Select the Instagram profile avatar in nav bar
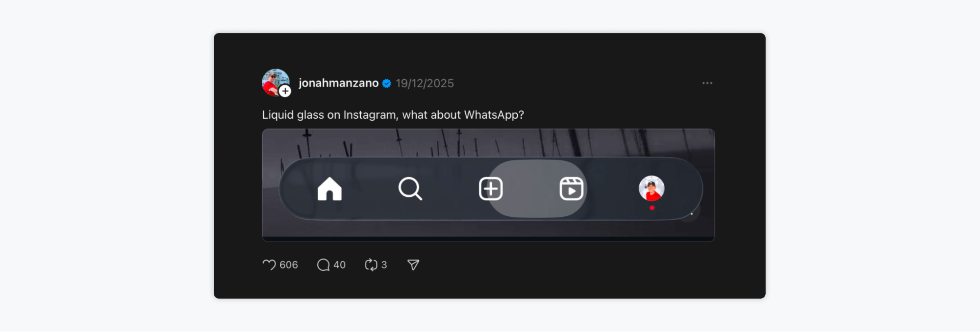980x332 pixels. click(x=652, y=189)
